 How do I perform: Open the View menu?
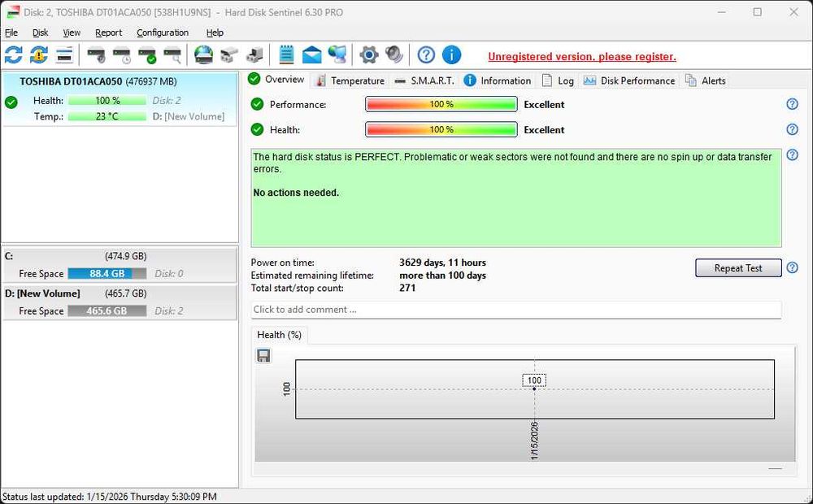(72, 33)
